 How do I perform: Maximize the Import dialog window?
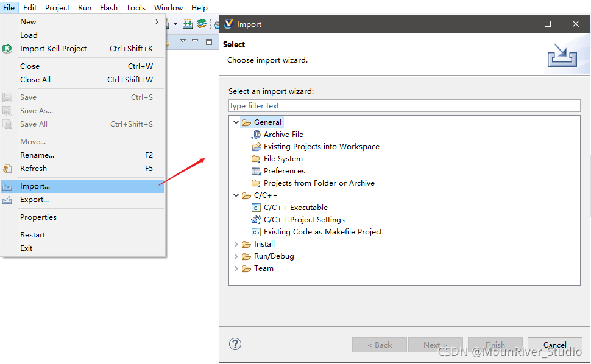tap(548, 24)
